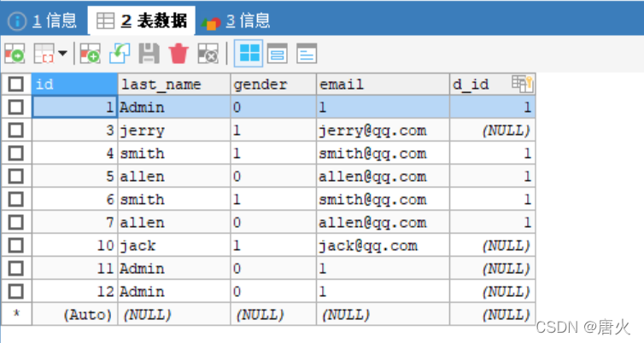Check the row with id 6 checkbox
Screen dimensions: 644x343
(16, 199)
